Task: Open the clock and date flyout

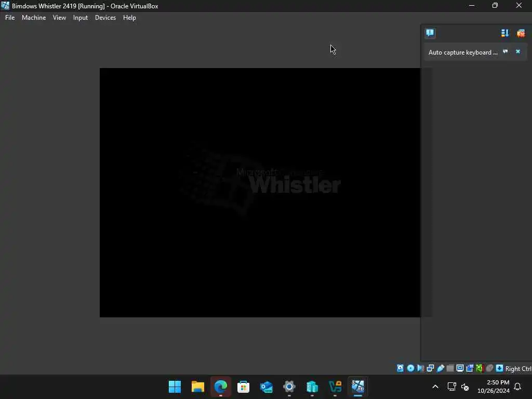Action: pos(494,387)
